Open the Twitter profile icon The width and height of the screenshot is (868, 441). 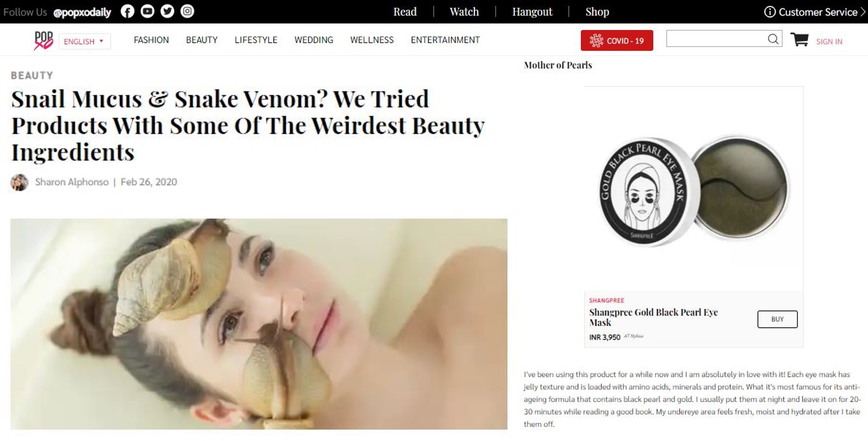coord(167,11)
